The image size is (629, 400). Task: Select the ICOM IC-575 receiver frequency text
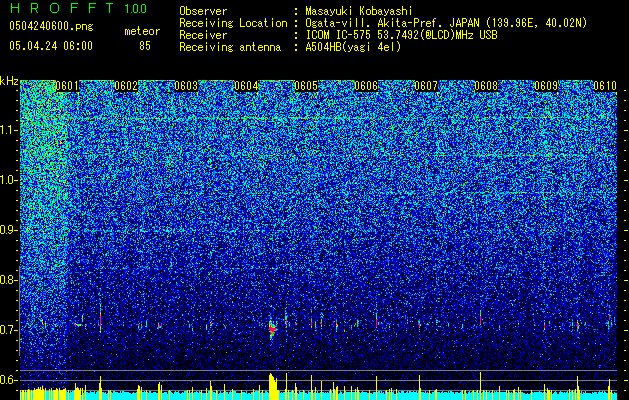coord(401,35)
